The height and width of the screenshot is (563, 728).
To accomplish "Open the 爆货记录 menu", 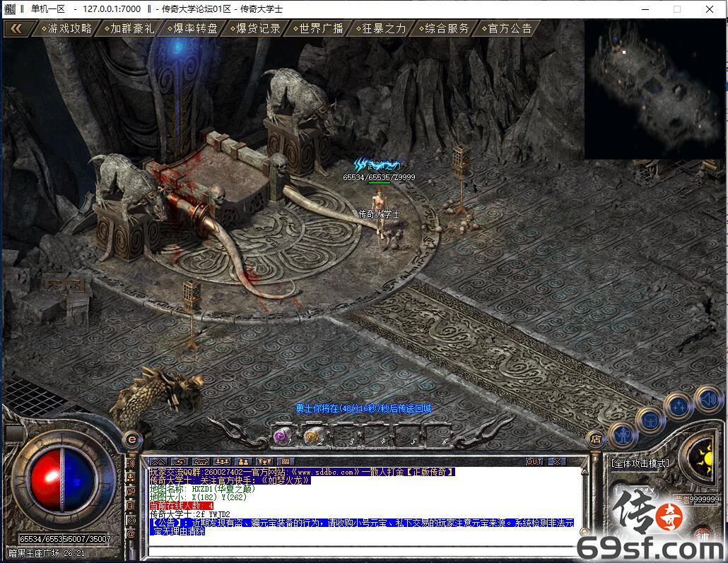I will click(255, 29).
